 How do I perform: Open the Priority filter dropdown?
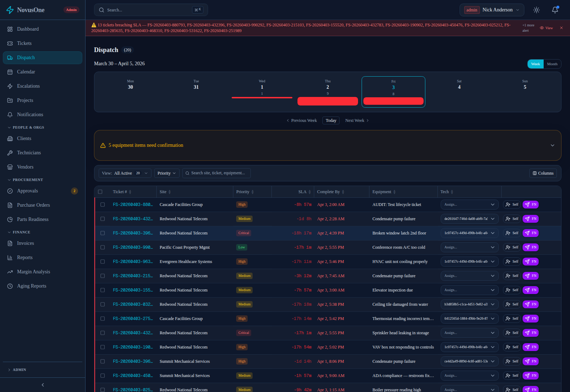click(167, 173)
